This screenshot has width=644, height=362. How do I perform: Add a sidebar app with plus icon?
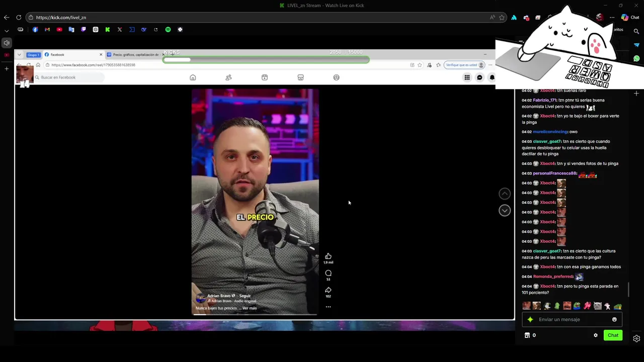(636, 94)
